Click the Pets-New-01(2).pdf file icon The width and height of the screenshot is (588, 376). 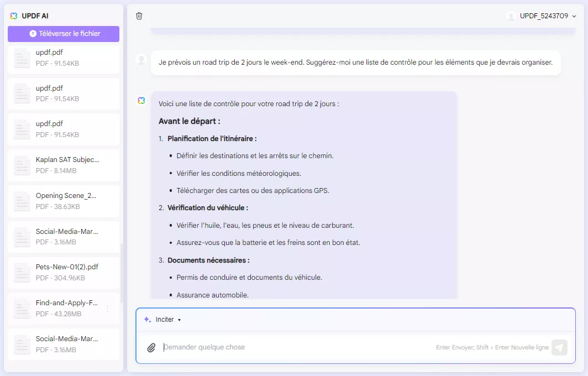(22, 273)
